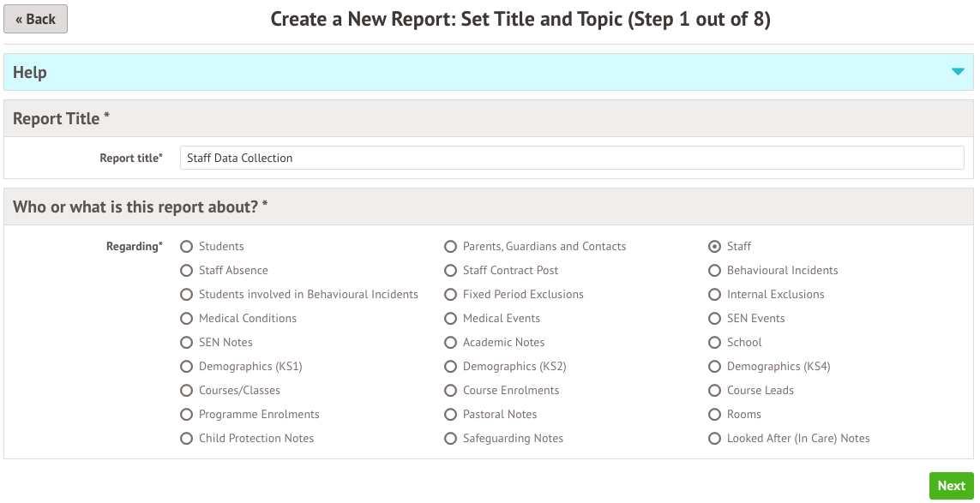The width and height of the screenshot is (980, 503).
Task: Select Staff Contract Post radio button
Action: [x=450, y=271]
